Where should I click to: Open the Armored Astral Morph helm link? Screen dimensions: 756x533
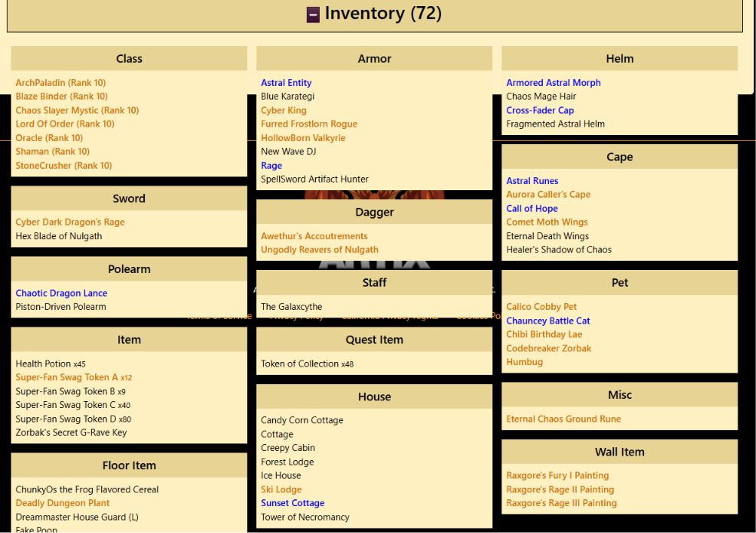(554, 83)
